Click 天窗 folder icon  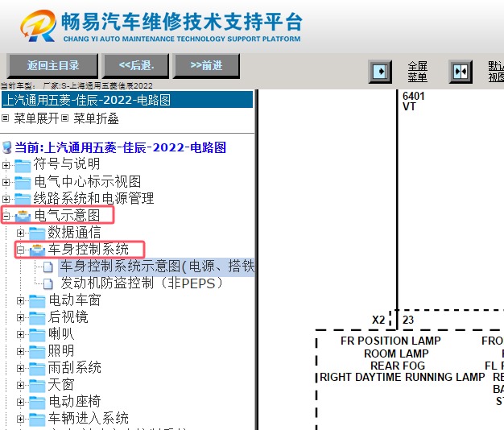tap(37, 386)
